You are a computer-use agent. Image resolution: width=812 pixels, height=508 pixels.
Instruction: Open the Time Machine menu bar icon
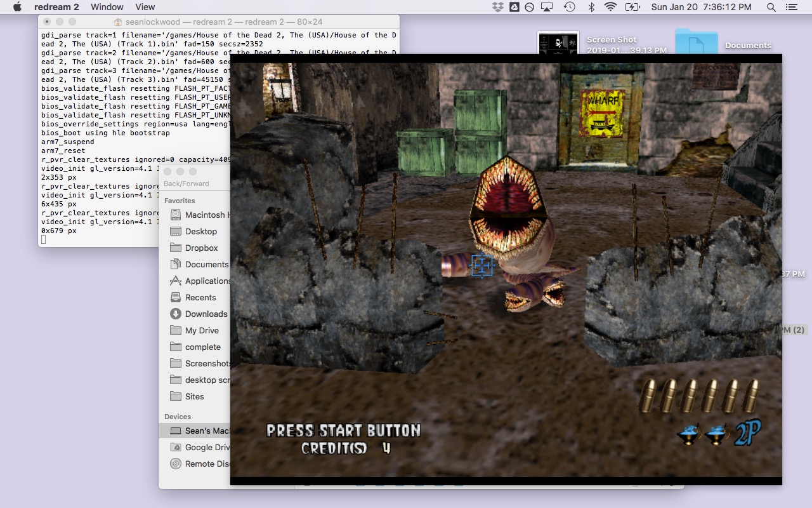tap(569, 7)
